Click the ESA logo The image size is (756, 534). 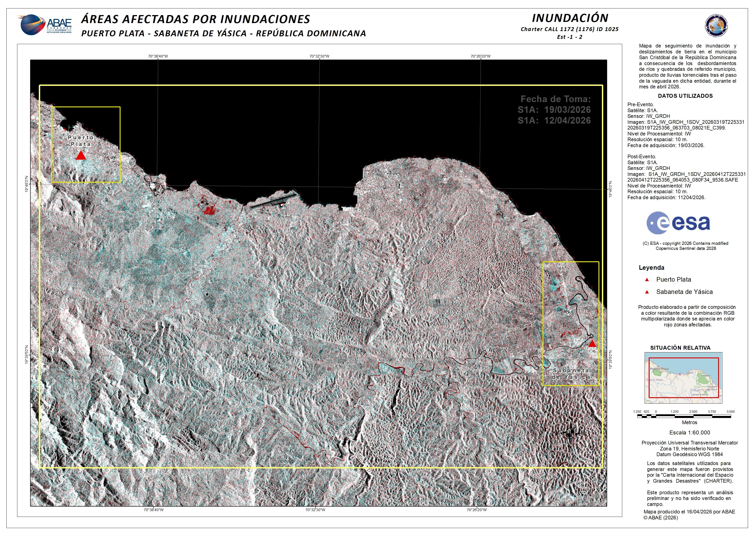[678, 223]
